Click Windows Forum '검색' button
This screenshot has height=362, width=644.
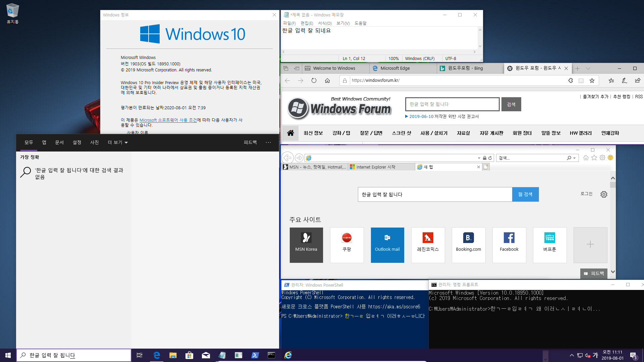(x=511, y=104)
